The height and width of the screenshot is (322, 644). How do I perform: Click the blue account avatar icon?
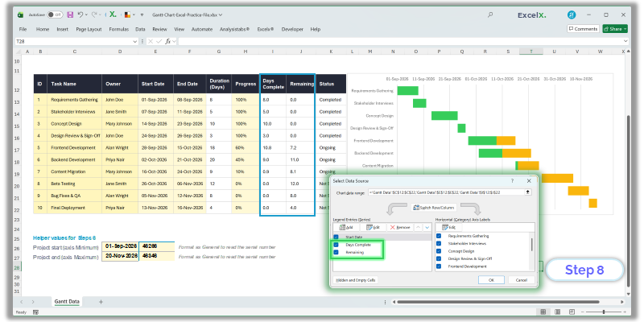click(572, 14)
